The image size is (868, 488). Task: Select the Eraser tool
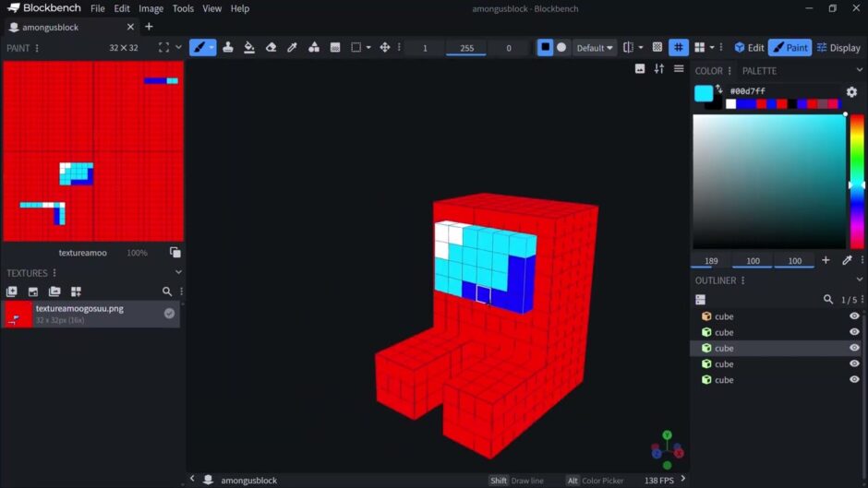[x=271, y=47]
